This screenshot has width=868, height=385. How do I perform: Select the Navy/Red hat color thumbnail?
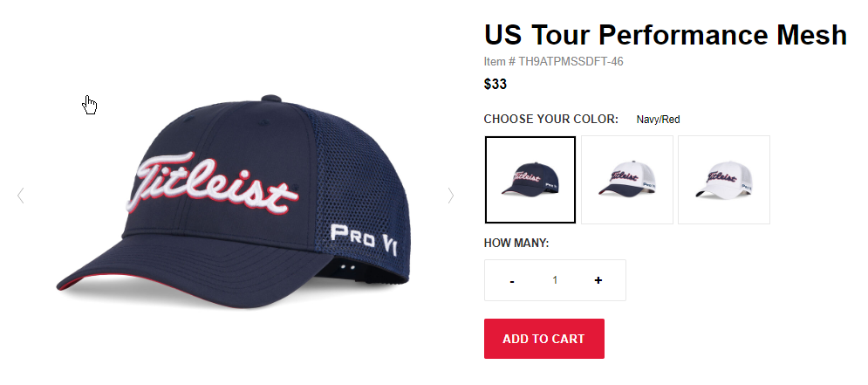point(530,180)
